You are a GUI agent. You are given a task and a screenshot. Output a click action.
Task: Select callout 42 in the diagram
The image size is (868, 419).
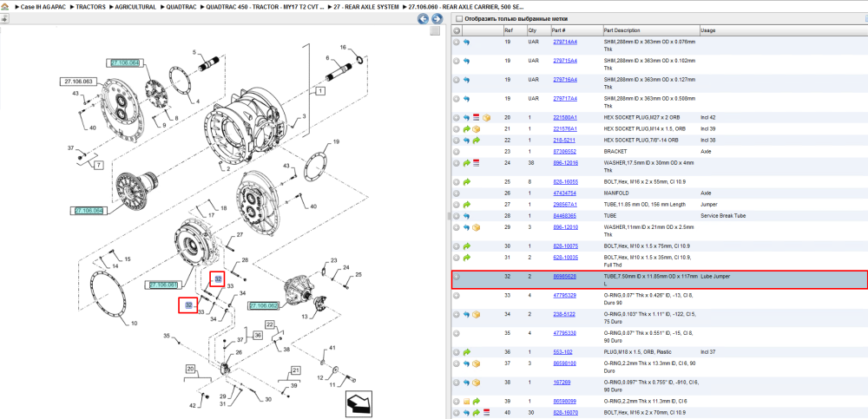click(x=193, y=406)
